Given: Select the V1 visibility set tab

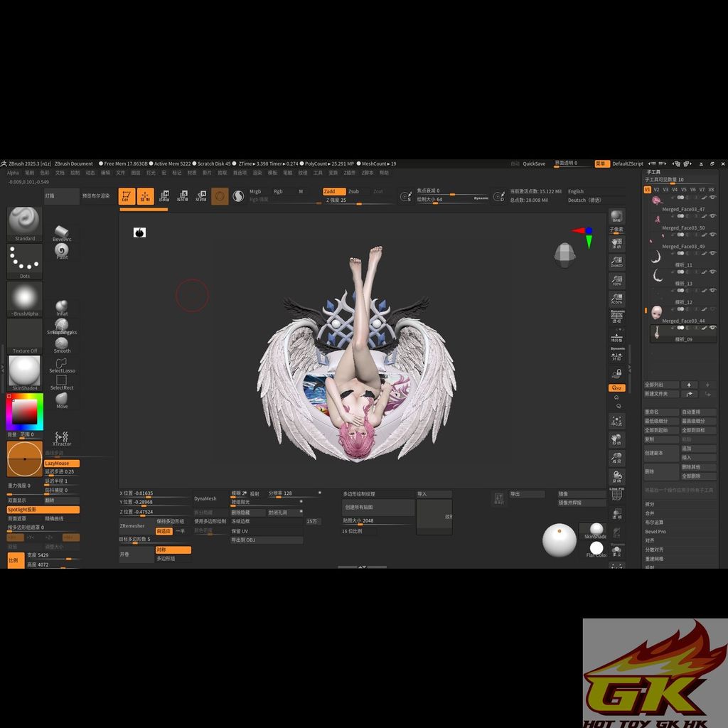Looking at the screenshot, I should click(647, 189).
